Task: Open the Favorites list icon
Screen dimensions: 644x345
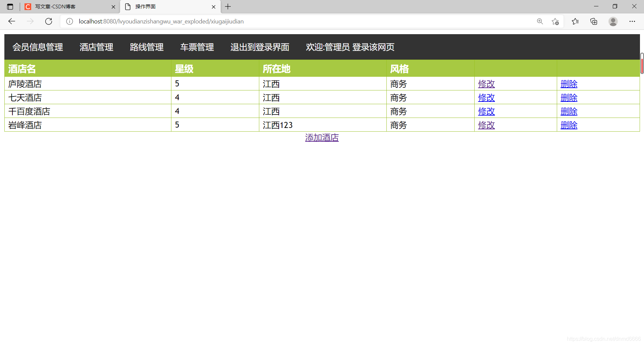Action: (575, 21)
